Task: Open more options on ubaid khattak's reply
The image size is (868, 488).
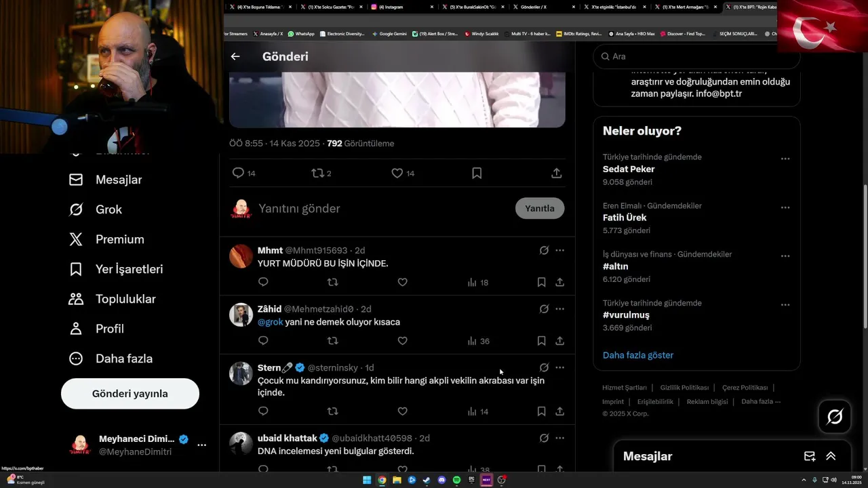Action: pyautogui.click(x=559, y=438)
